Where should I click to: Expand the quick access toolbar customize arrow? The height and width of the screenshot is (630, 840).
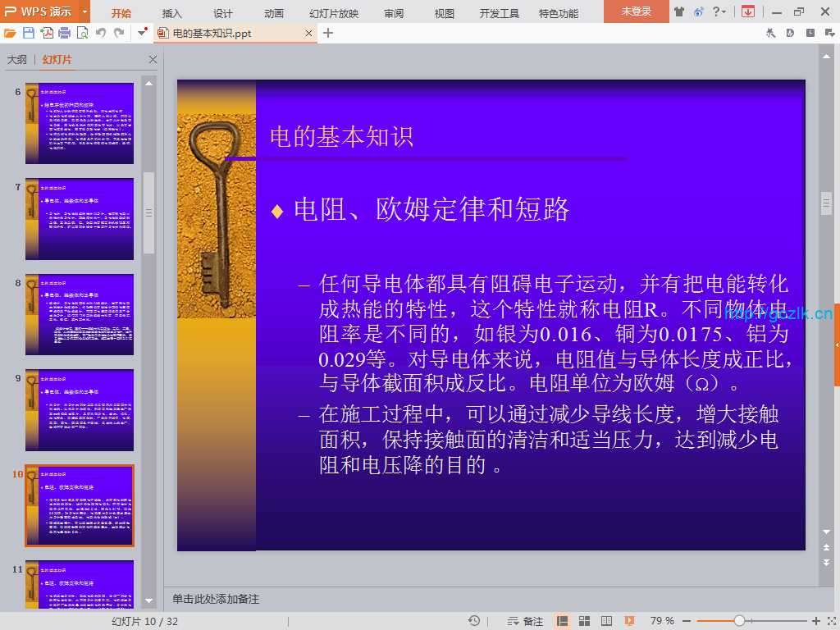coord(143,33)
